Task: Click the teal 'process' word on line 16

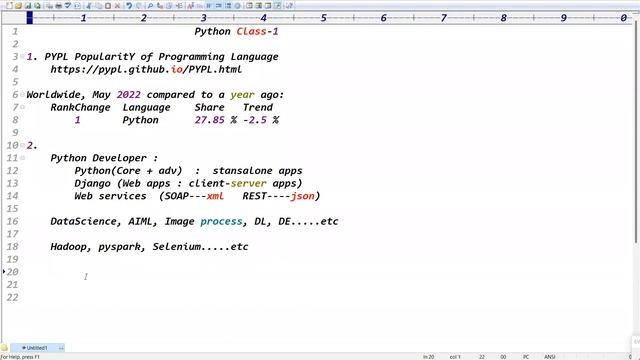Action: pos(221,221)
